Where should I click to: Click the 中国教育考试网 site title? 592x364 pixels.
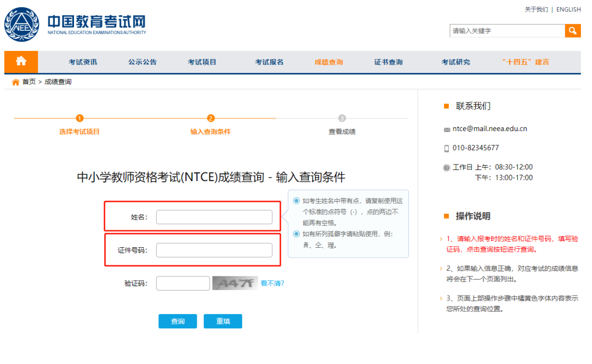[x=96, y=21]
